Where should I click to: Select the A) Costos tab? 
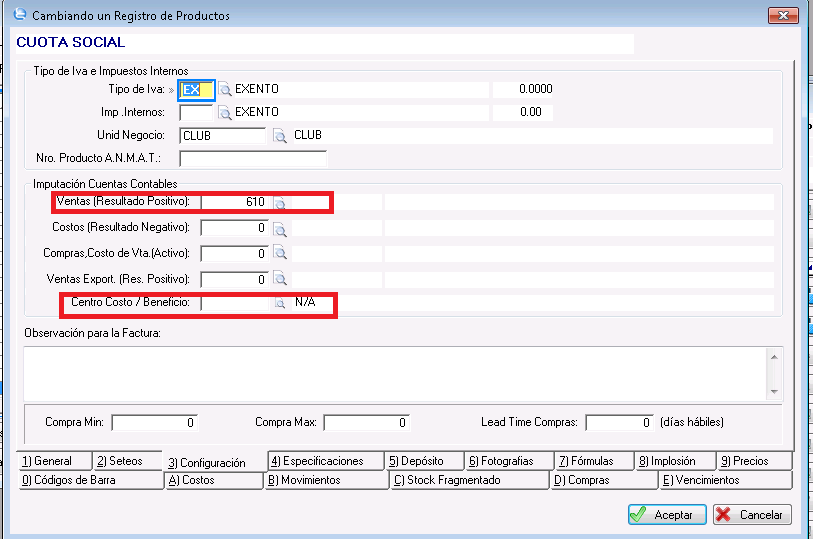[x=213, y=480]
